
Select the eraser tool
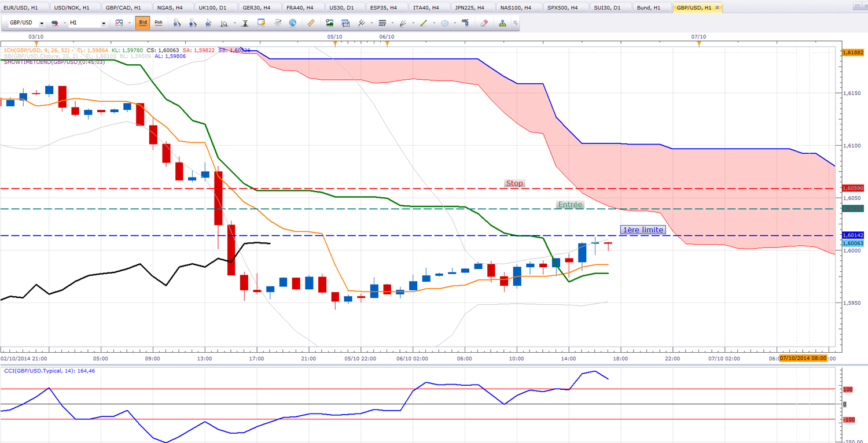tap(485, 23)
